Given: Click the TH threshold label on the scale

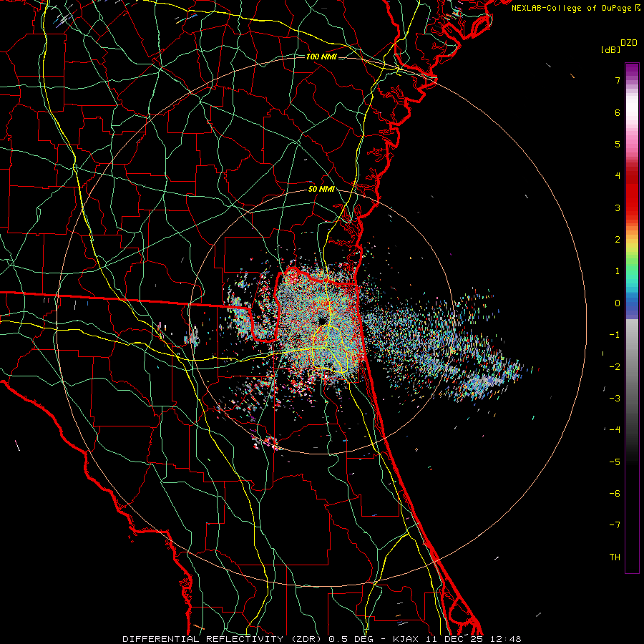Looking at the screenshot, I should click(x=615, y=557).
